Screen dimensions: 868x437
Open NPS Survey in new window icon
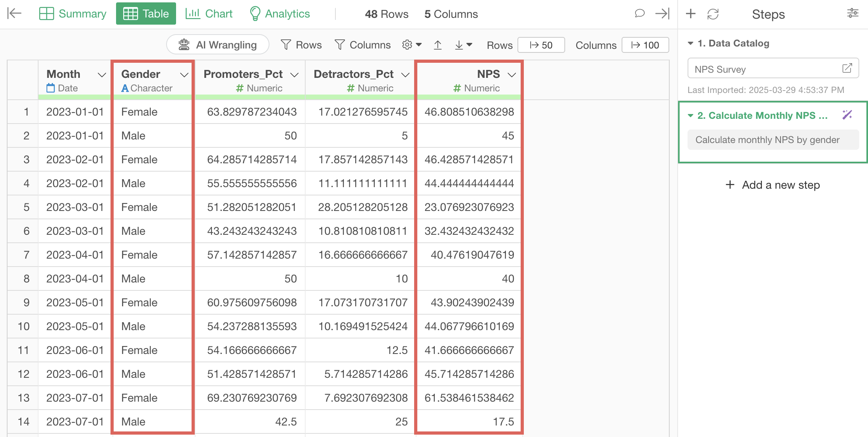847,68
